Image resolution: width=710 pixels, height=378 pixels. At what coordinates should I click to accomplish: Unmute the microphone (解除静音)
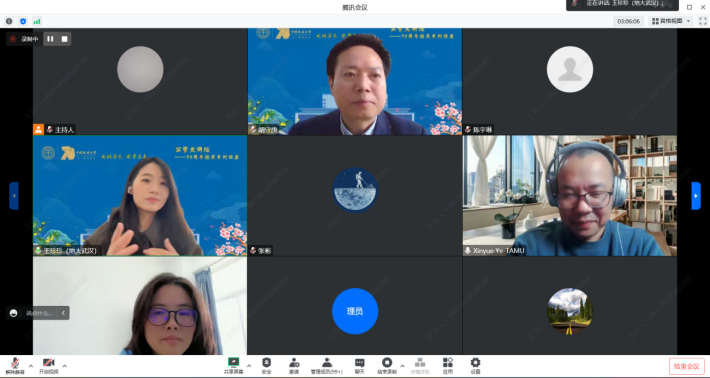(x=15, y=365)
